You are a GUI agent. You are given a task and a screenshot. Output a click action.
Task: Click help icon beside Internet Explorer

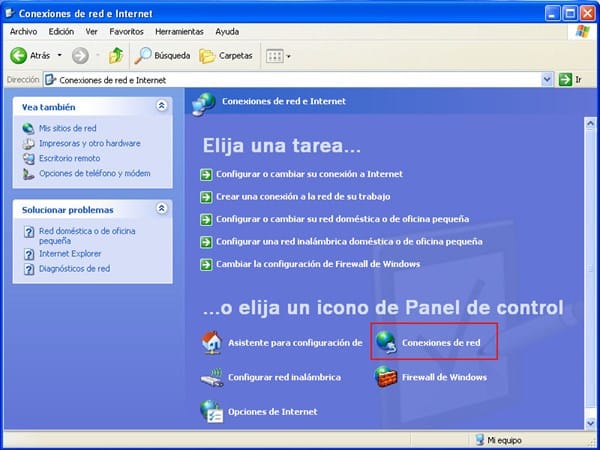click(29, 254)
